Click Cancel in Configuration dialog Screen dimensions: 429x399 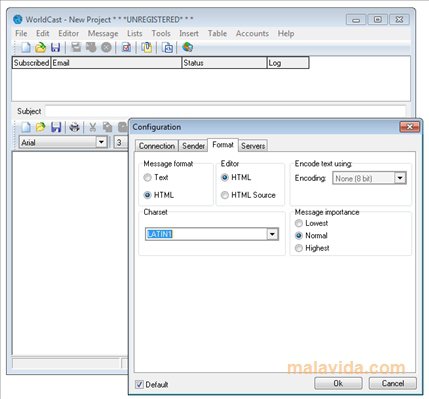pos(393,383)
